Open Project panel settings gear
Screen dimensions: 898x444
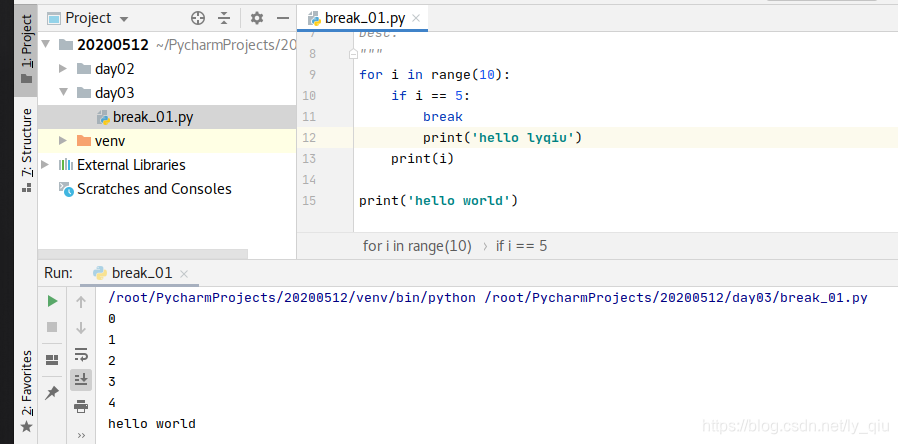tap(257, 18)
